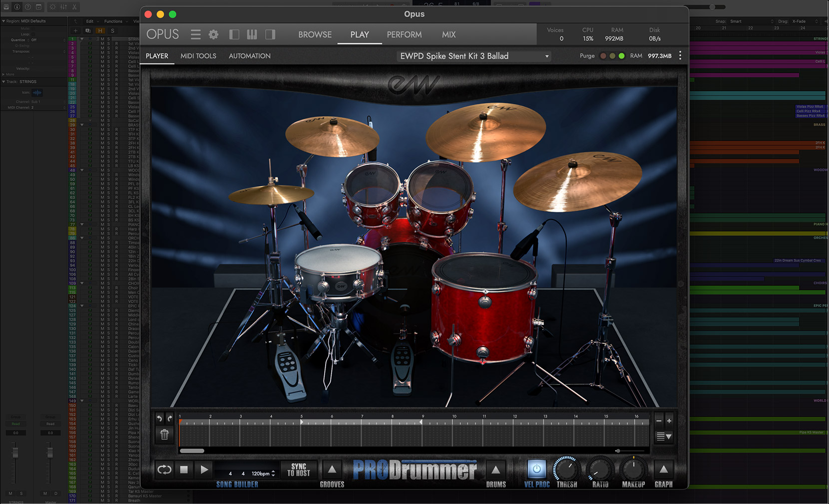The height and width of the screenshot is (504, 829).
Task: Open the Grooves panel arrow
Action: [332, 470]
